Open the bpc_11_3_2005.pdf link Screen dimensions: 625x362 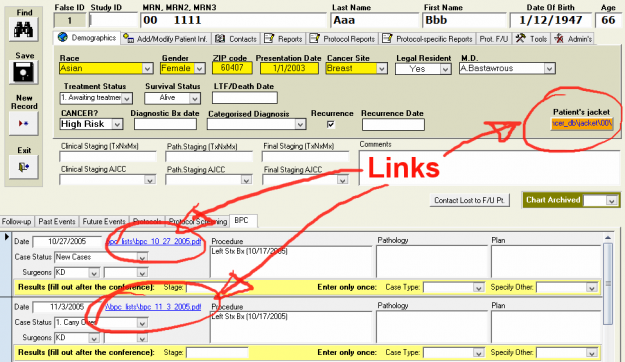pyautogui.click(x=153, y=307)
